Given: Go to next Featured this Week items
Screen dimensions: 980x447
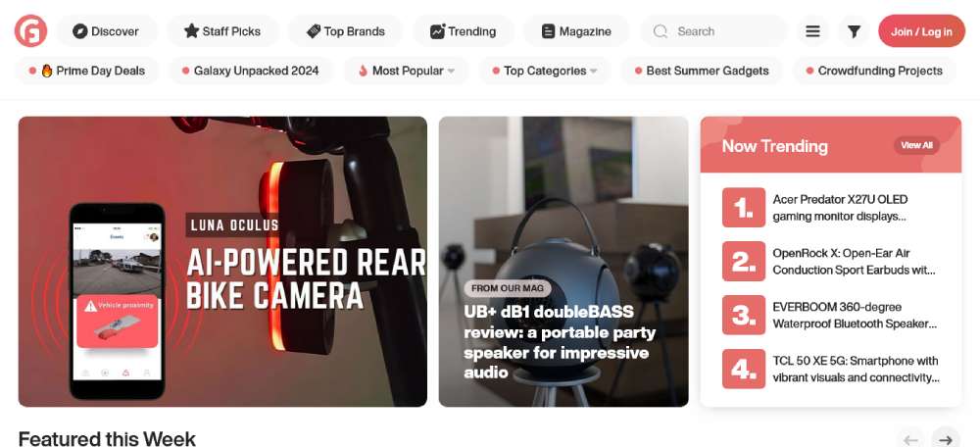Looking at the screenshot, I should [x=946, y=437].
